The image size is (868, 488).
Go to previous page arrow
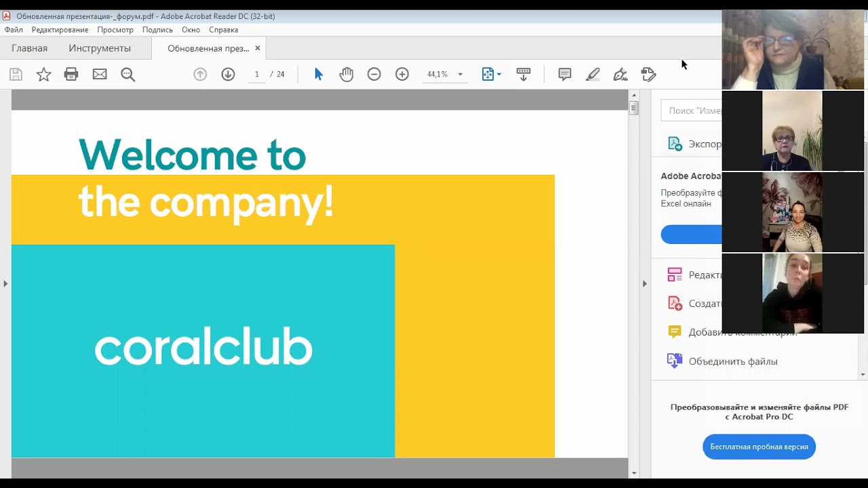[200, 75]
